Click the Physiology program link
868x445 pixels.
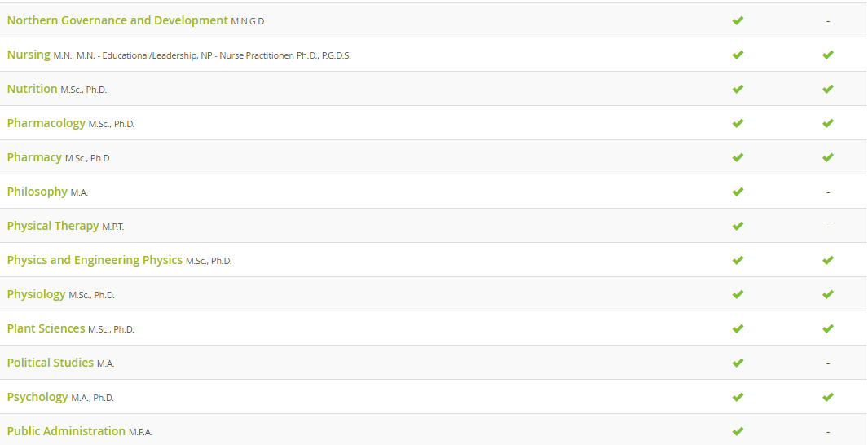[x=36, y=294]
